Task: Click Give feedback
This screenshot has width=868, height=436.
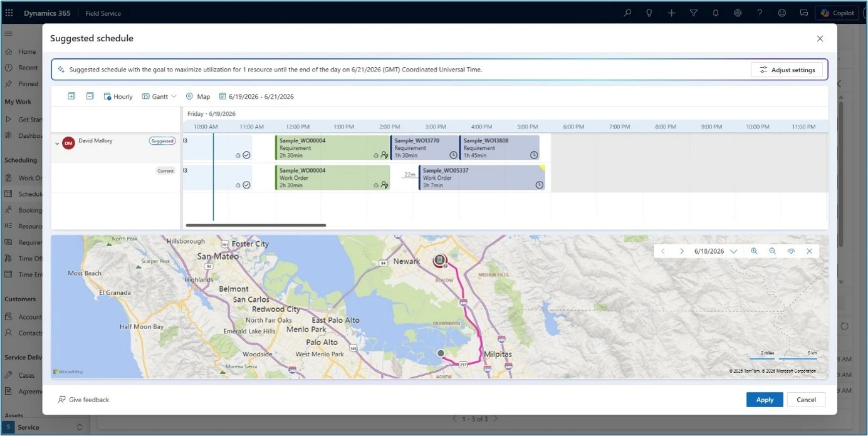Action: click(83, 400)
